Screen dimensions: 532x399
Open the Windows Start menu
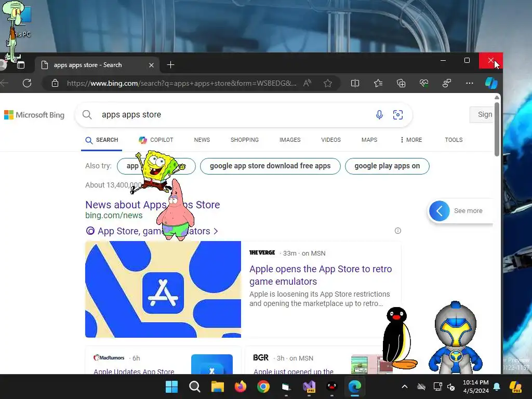(x=171, y=387)
